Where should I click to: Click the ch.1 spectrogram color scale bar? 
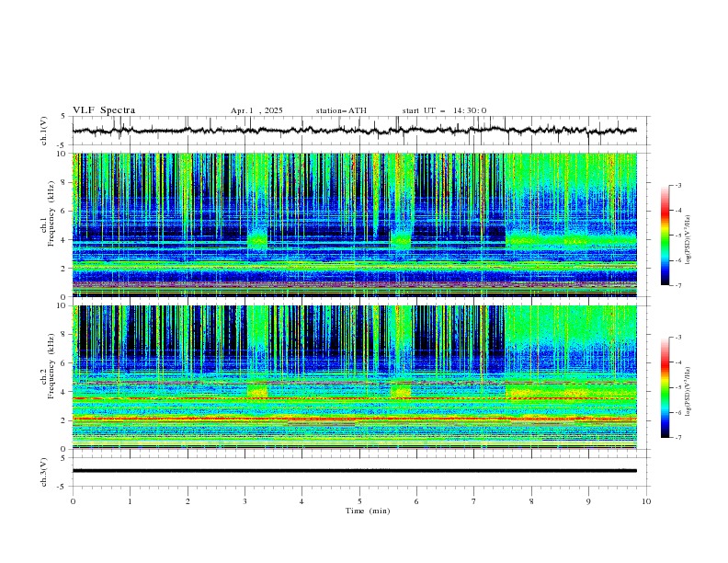[x=665, y=236]
